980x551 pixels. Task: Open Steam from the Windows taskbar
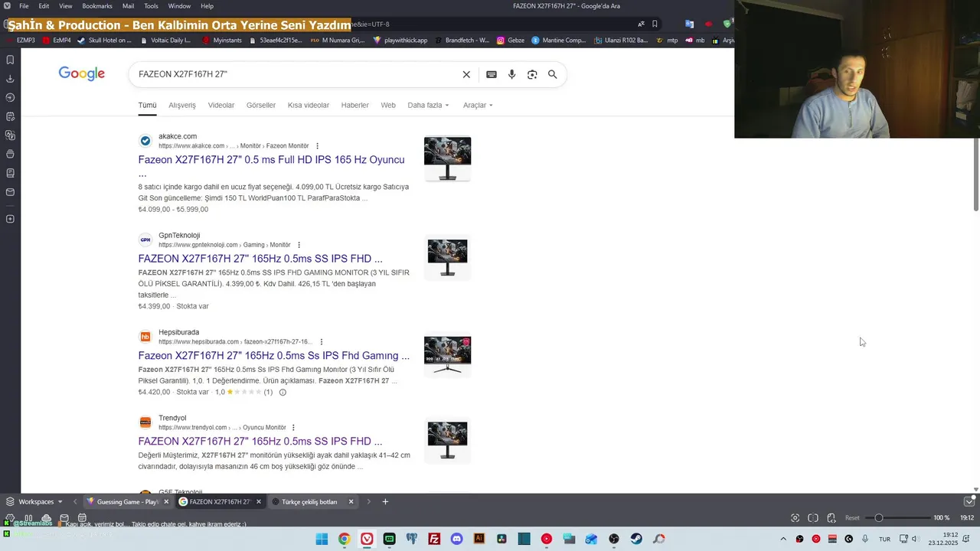(x=636, y=539)
